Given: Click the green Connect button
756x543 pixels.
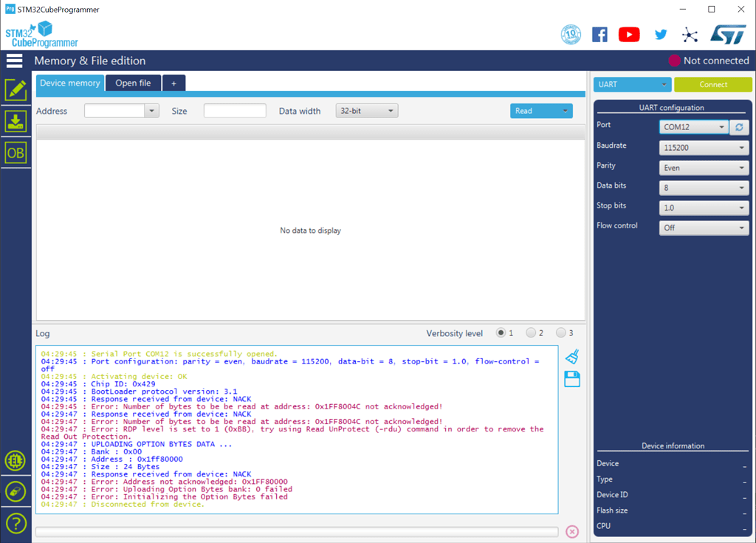Looking at the screenshot, I should (712, 84).
